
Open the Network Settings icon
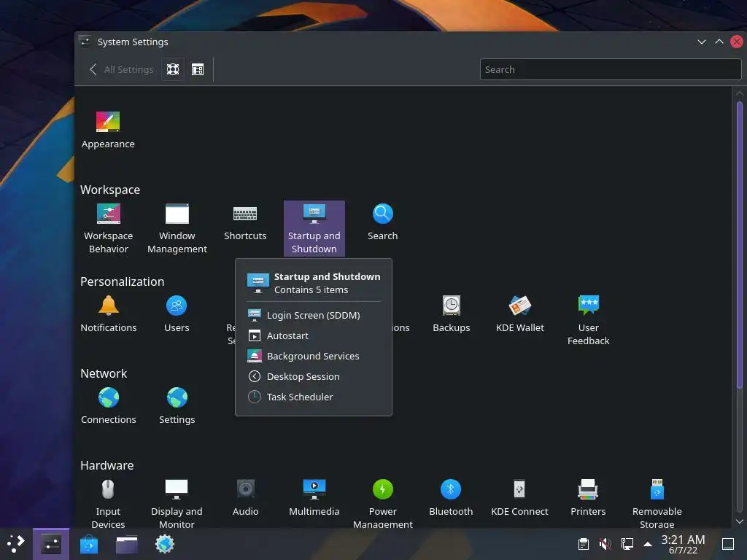coord(177,405)
